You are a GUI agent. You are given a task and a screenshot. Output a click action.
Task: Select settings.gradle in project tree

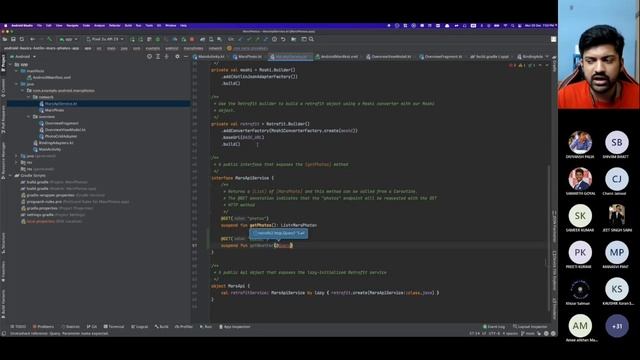40,215
